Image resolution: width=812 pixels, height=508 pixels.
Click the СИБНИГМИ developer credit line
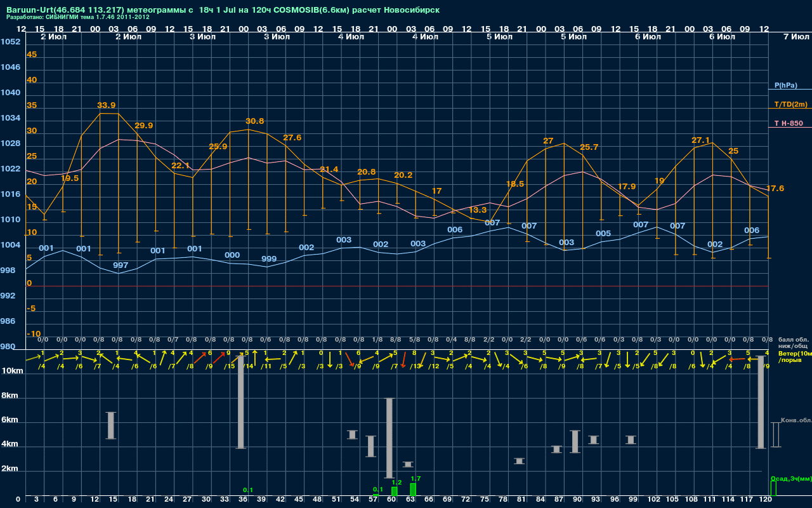[x=78, y=17]
